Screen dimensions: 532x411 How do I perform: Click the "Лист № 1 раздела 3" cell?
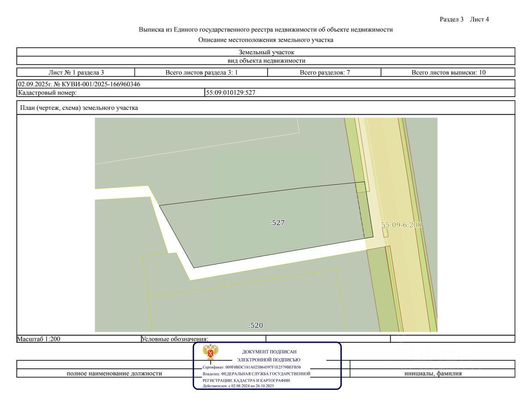click(76, 73)
